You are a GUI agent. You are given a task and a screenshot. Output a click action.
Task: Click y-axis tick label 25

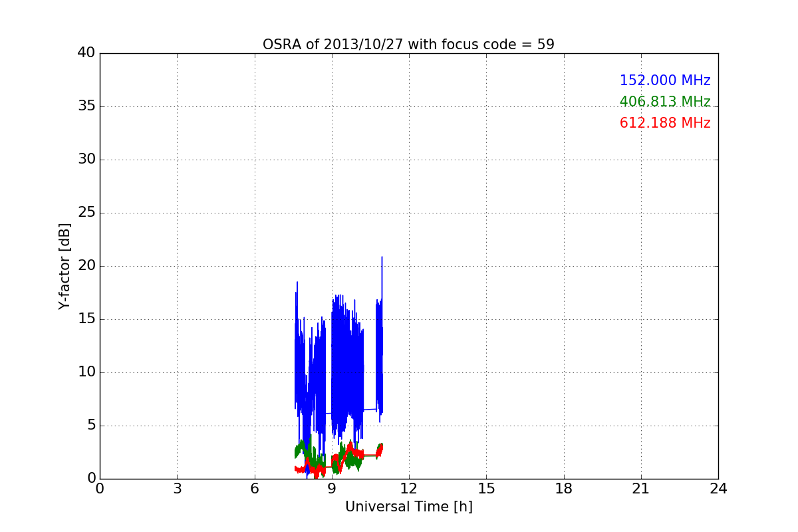tap(86, 213)
